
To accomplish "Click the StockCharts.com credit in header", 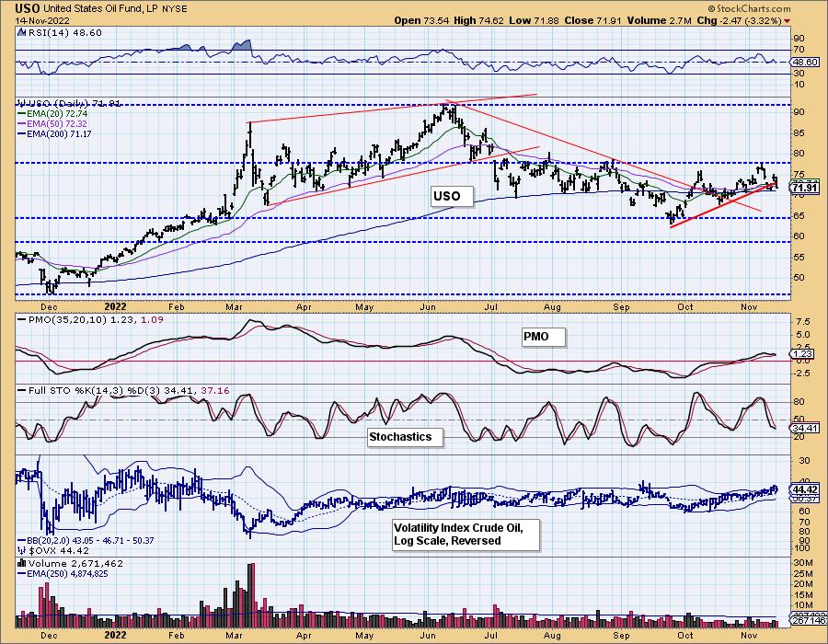I will tap(749, 8).
